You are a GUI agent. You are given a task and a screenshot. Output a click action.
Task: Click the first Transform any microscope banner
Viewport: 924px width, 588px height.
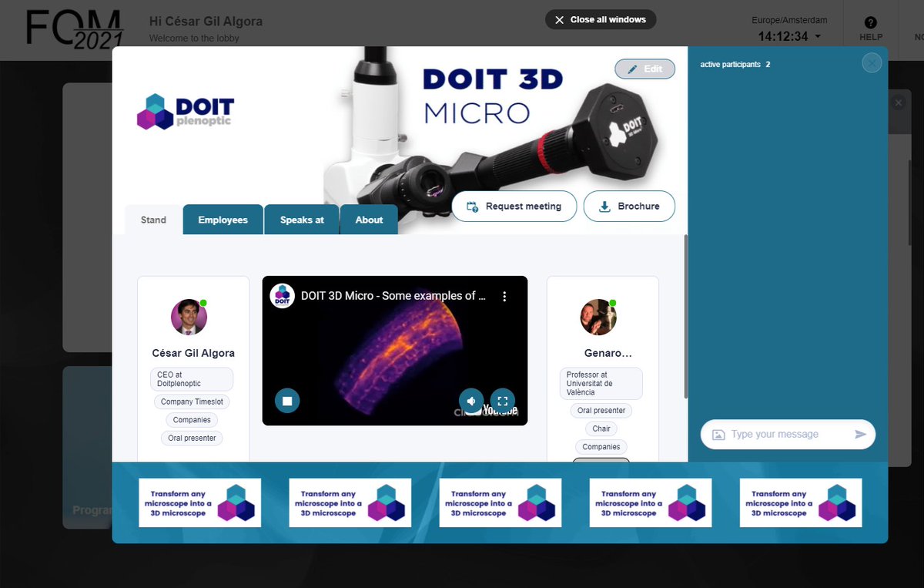point(200,502)
